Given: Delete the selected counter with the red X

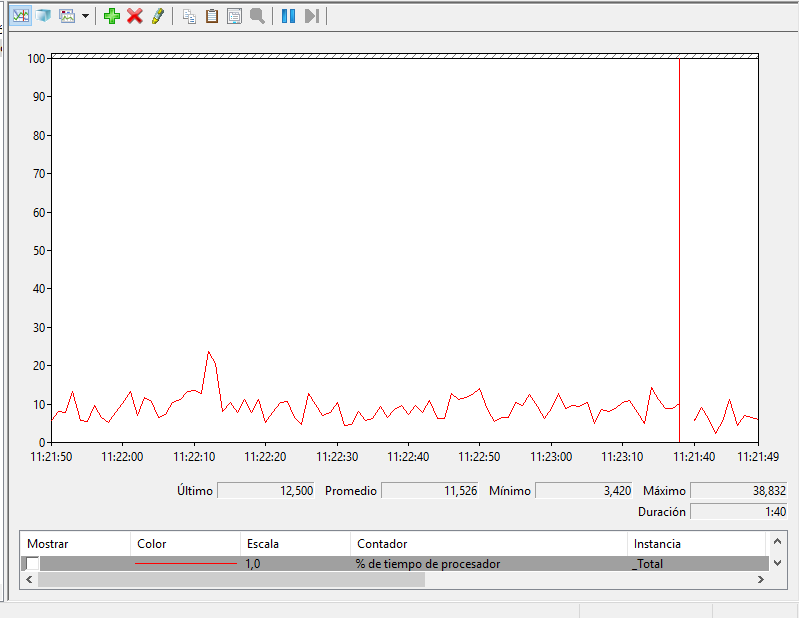Looking at the screenshot, I should pyautogui.click(x=135, y=16).
